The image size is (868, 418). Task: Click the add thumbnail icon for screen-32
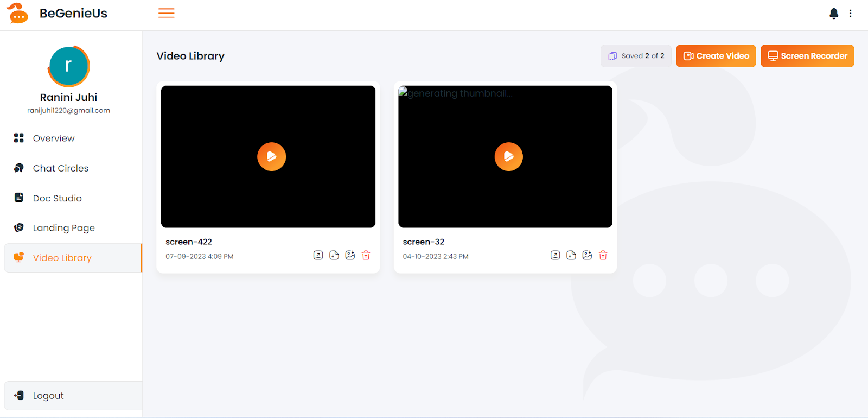(x=587, y=255)
